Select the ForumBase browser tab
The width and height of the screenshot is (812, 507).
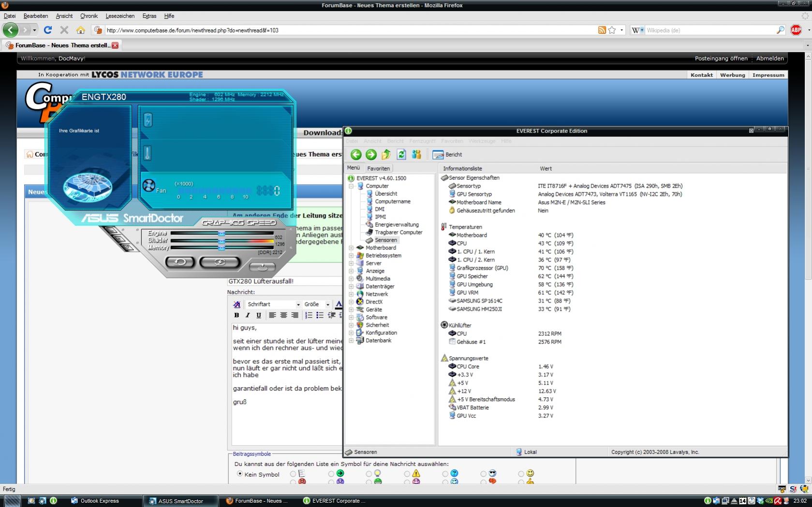(62, 45)
